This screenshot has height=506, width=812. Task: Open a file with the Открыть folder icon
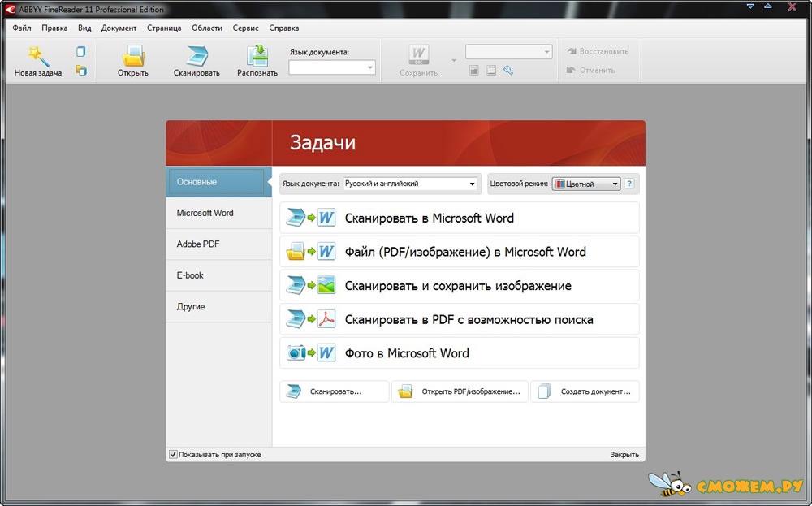(133, 56)
